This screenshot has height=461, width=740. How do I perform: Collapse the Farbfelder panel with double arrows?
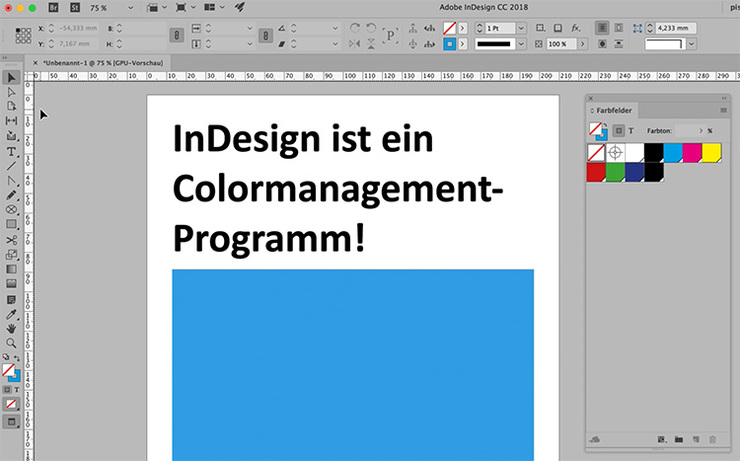coord(724,98)
